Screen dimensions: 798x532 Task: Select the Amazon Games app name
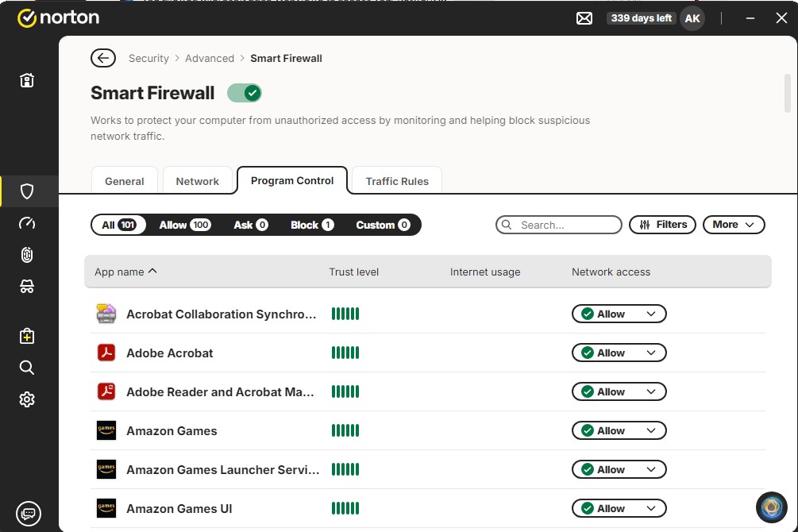(x=172, y=430)
